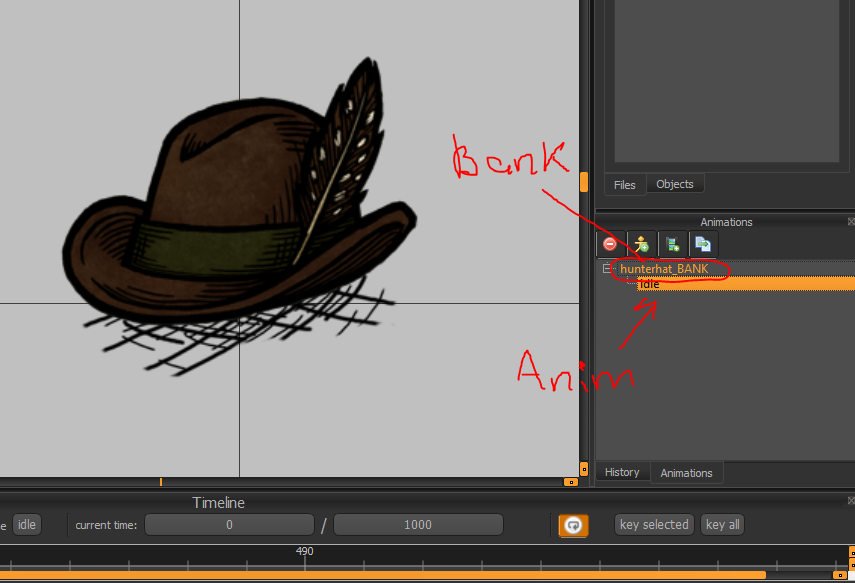Close the Timeline panel with its X
Image resolution: width=855 pixels, height=583 pixels.
851,502
